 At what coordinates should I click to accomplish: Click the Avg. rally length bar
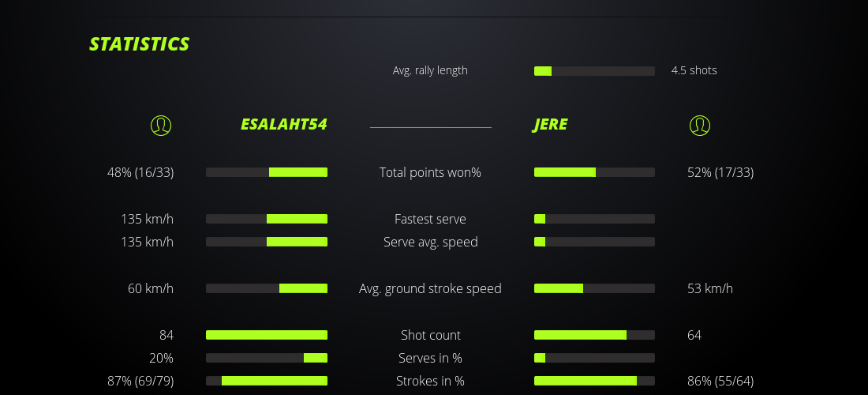point(594,71)
